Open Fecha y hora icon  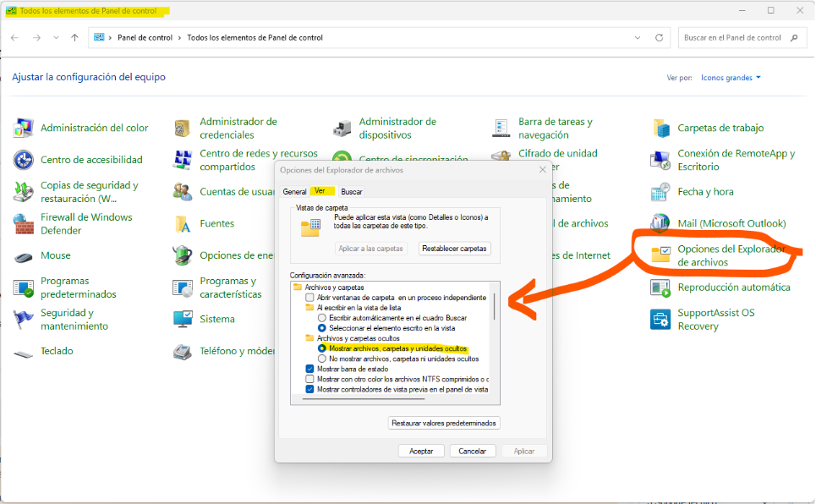[660, 192]
